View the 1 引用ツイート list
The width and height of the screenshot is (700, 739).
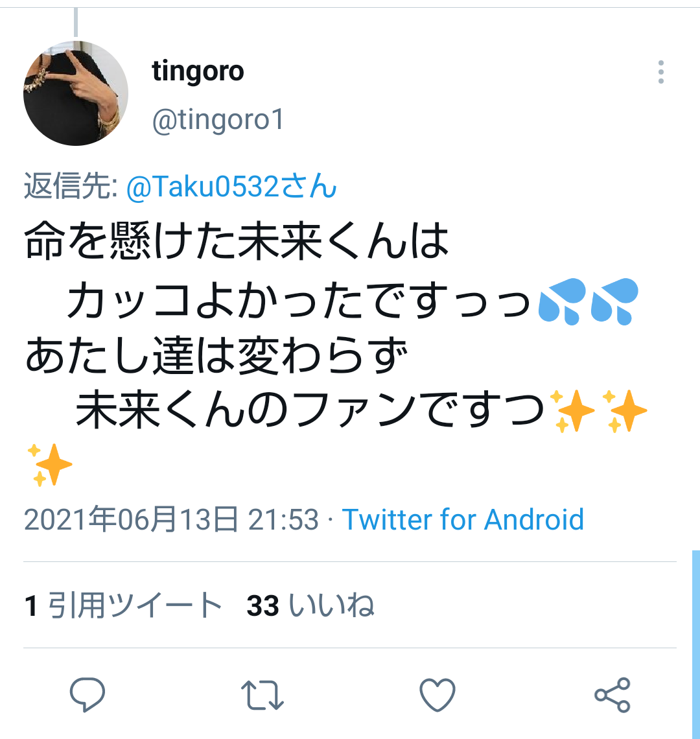click(123, 605)
